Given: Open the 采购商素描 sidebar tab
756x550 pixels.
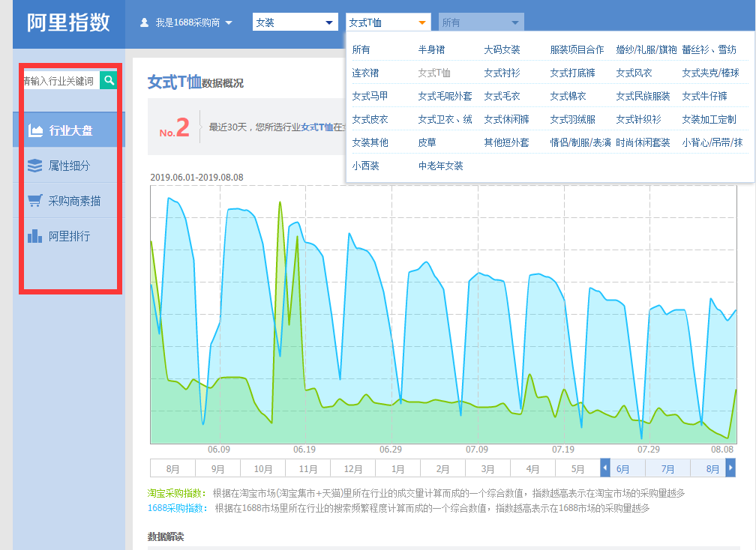Looking at the screenshot, I should click(69, 200).
